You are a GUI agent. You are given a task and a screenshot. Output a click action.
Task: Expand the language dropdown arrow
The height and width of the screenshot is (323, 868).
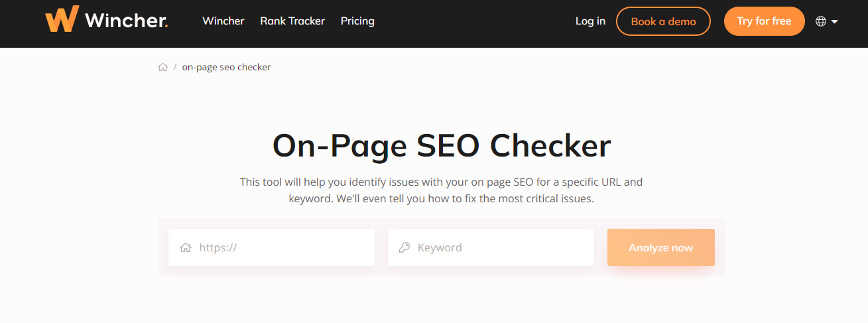[835, 22]
